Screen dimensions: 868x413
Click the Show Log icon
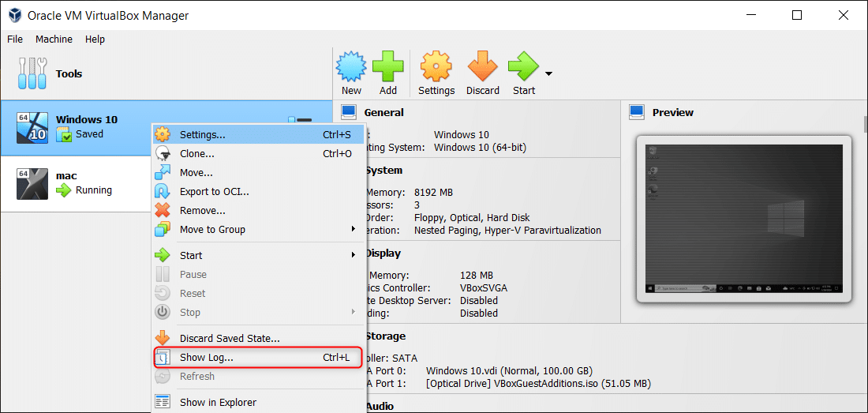coord(163,358)
